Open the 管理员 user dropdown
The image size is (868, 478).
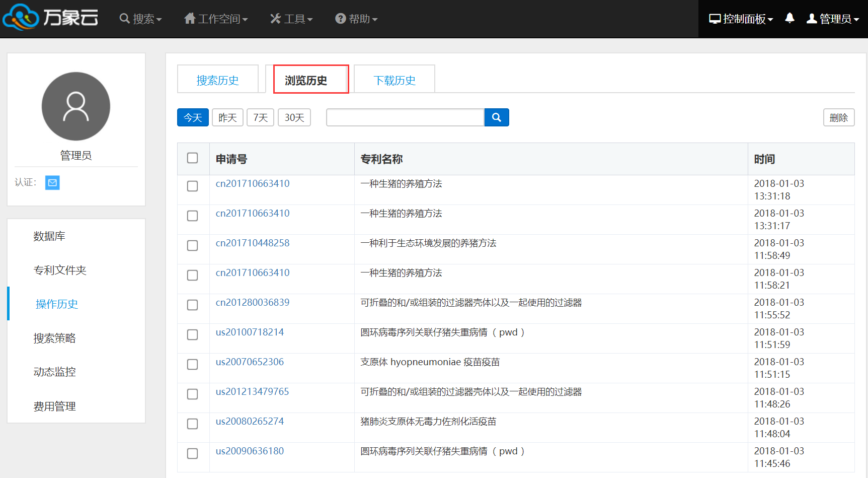(832, 19)
